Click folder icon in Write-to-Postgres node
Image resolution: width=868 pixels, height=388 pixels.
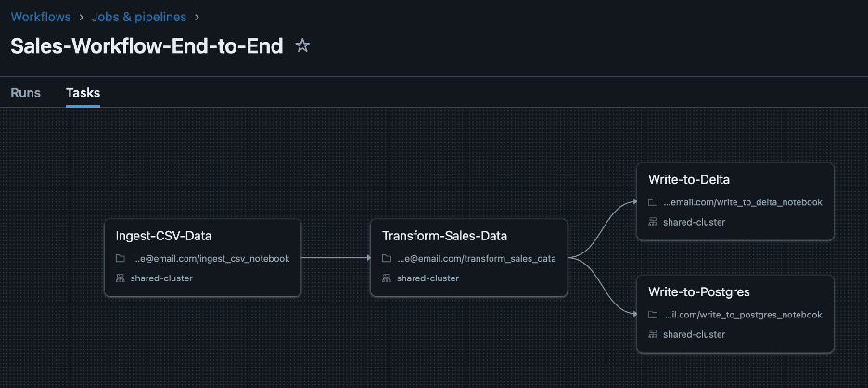click(653, 315)
